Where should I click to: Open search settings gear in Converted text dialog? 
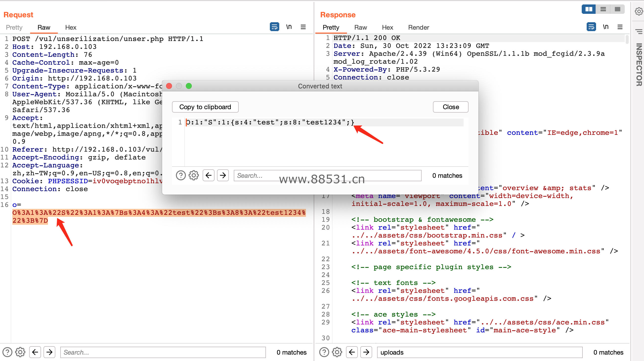pos(194,175)
